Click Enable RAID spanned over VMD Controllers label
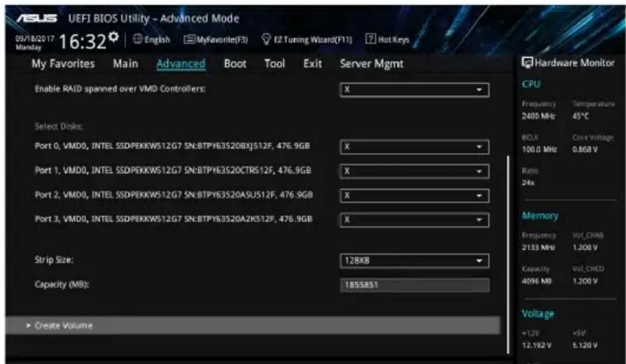 [120, 89]
